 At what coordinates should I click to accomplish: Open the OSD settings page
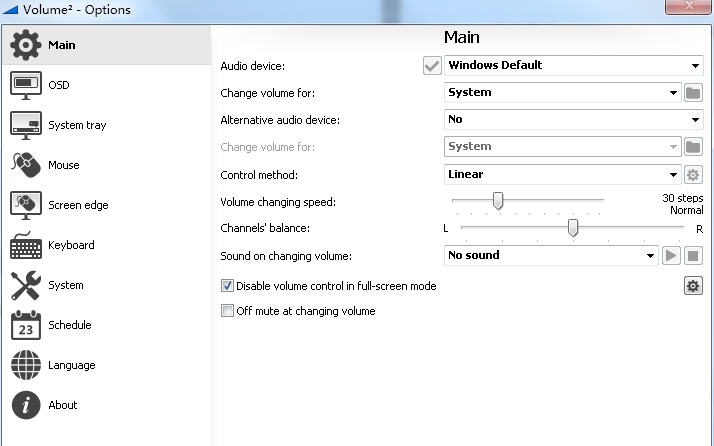(x=59, y=85)
